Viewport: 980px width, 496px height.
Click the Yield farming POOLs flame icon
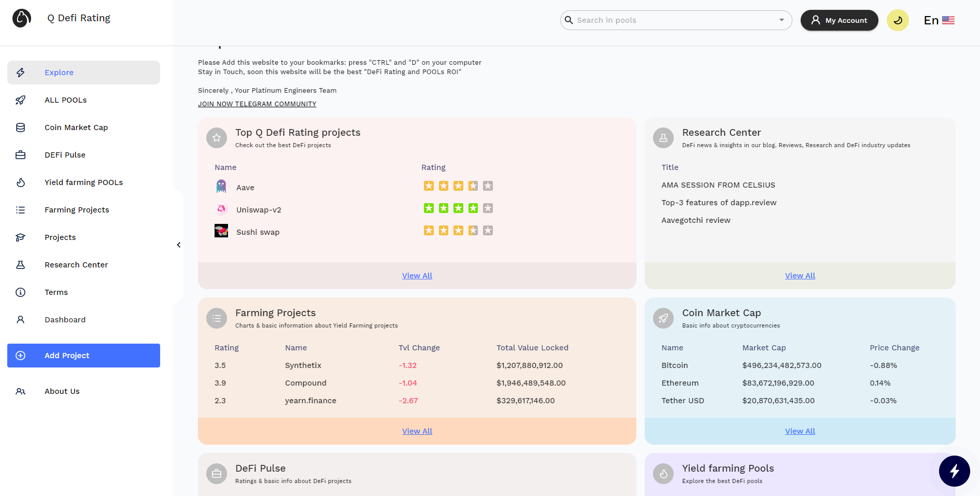[x=21, y=182]
